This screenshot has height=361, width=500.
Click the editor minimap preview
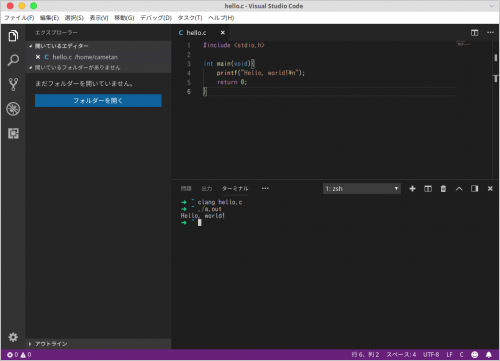tap(463, 44)
